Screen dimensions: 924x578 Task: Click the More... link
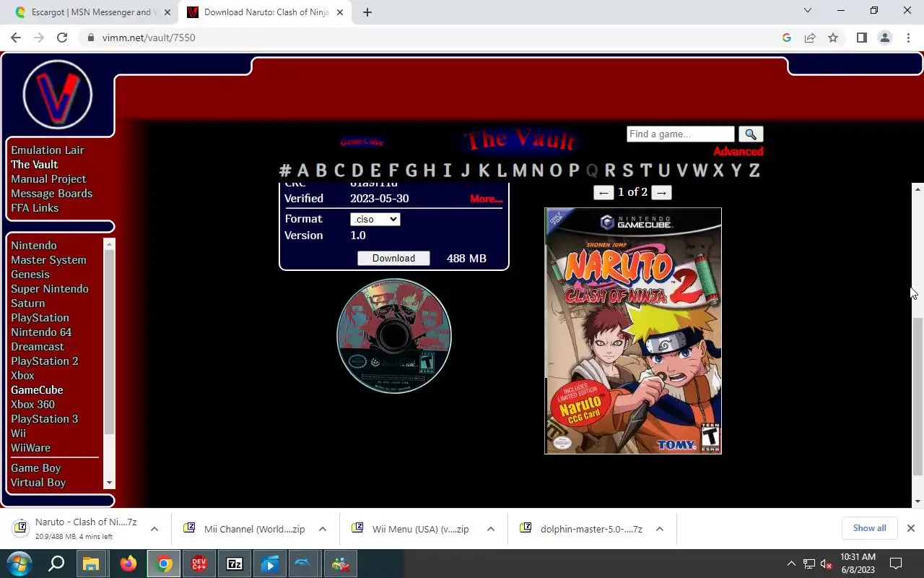pyautogui.click(x=486, y=199)
